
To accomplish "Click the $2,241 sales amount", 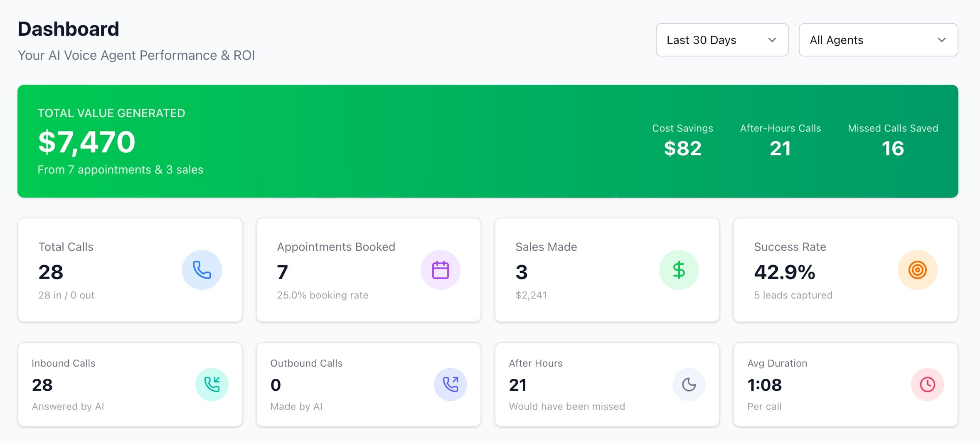I will 532,295.
